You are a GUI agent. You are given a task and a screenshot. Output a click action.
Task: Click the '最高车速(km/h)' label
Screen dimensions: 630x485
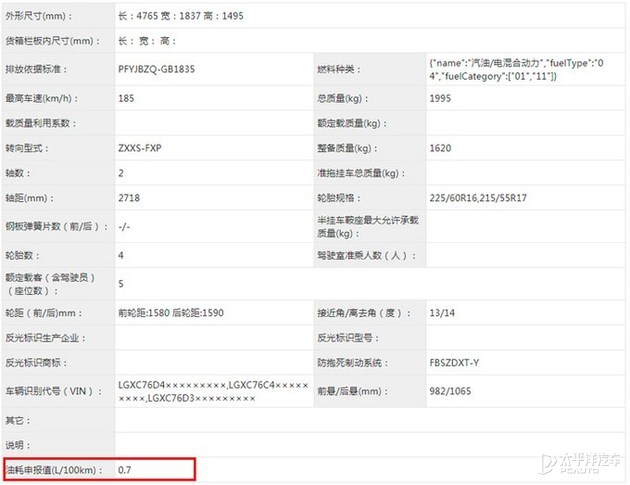pyautogui.click(x=42, y=98)
